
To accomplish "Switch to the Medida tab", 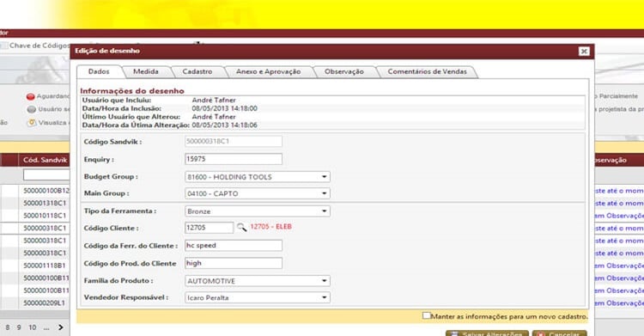I will coord(146,71).
